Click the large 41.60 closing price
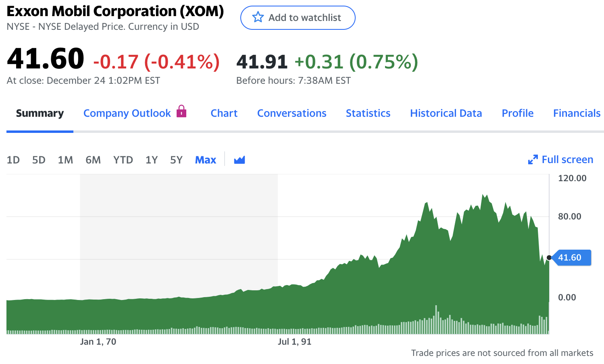Viewport: 604px width, 364px height. (46, 58)
